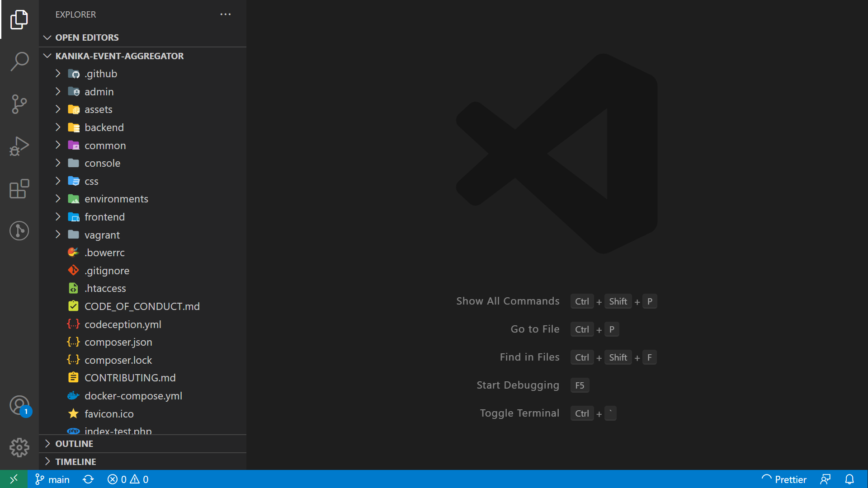Click the backend folder icon
Screen dimensions: 868x488
tap(74, 127)
